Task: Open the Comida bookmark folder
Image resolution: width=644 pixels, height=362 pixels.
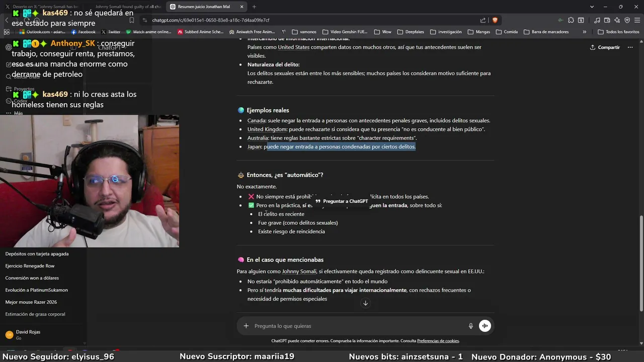Action: pyautogui.click(x=507, y=32)
